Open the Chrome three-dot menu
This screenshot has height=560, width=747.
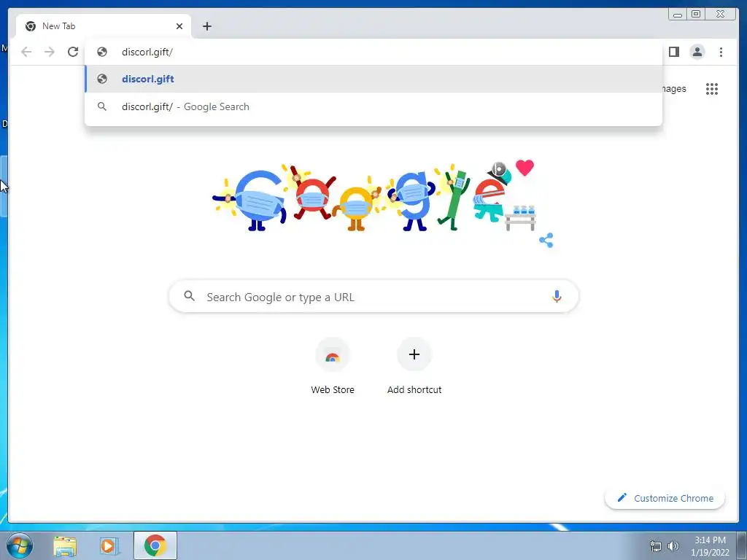pyautogui.click(x=721, y=52)
